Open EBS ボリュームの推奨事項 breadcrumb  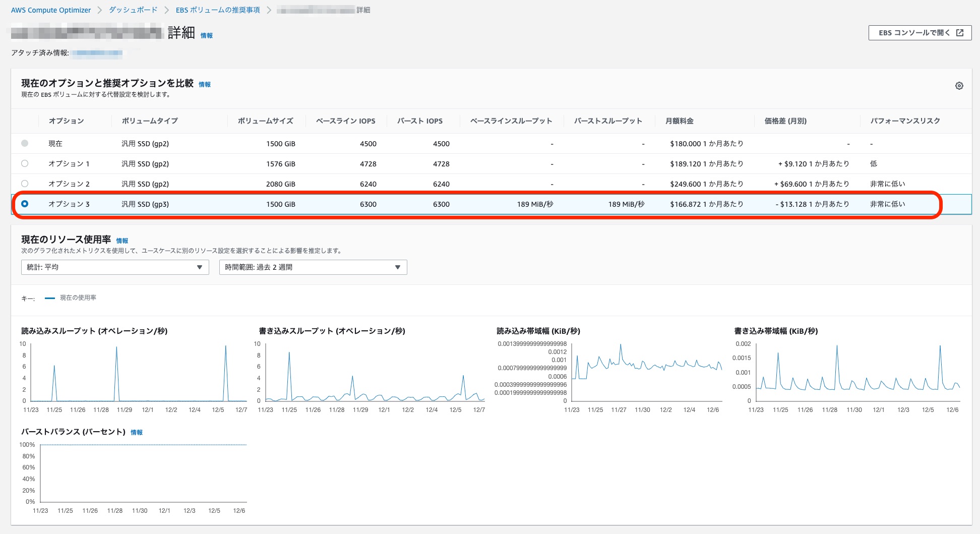(218, 10)
